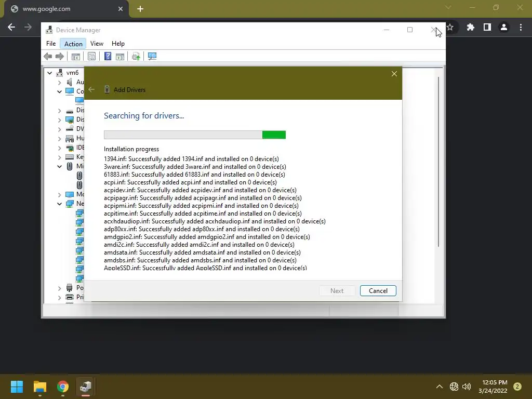The height and width of the screenshot is (399, 532).
Task: Click the Add Drivers title device icon
Action: (x=107, y=89)
